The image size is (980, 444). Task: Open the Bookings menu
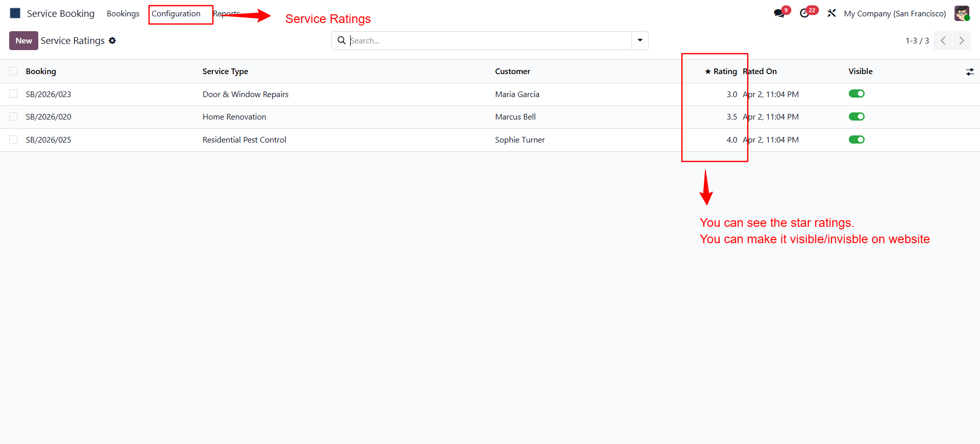tap(123, 13)
